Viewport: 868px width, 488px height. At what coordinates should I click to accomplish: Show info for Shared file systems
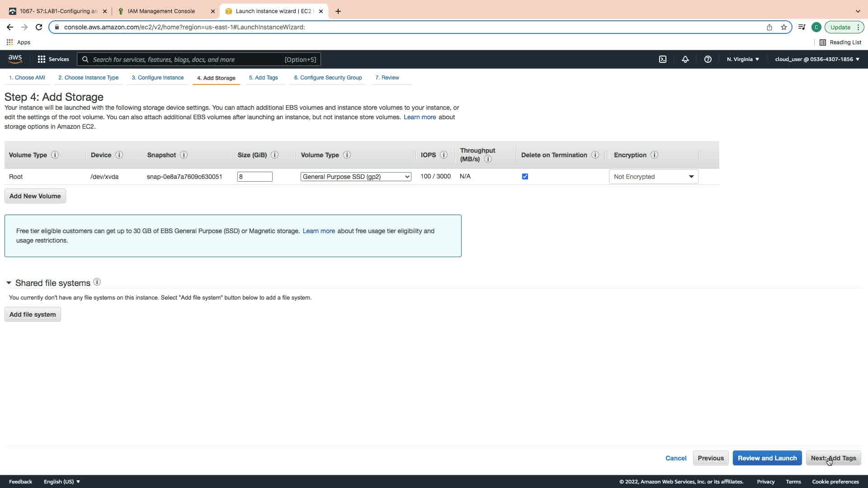[x=97, y=282]
